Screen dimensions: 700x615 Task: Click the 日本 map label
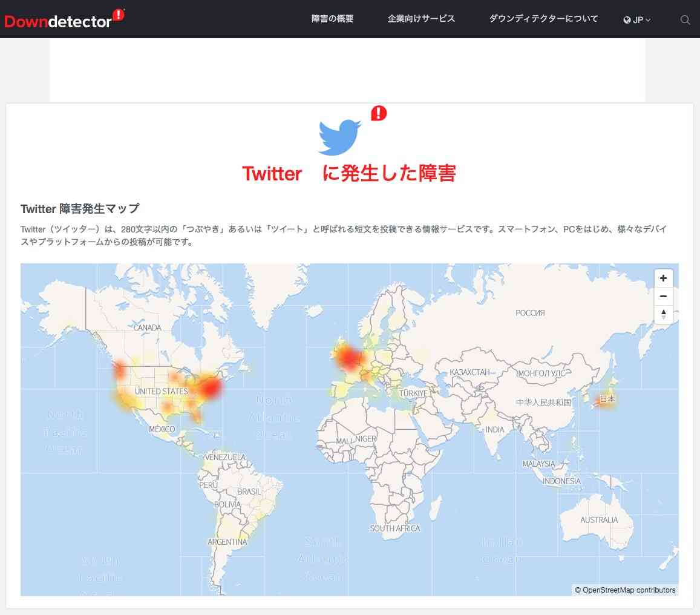(607, 398)
